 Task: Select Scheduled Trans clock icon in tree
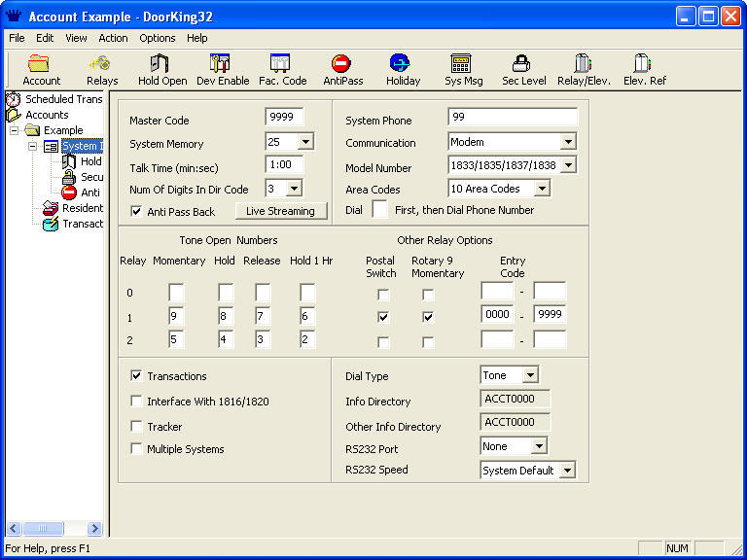(x=14, y=99)
